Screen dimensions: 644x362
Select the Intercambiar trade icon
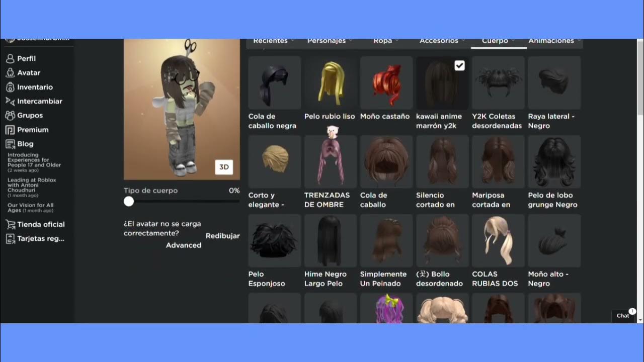tap(10, 101)
